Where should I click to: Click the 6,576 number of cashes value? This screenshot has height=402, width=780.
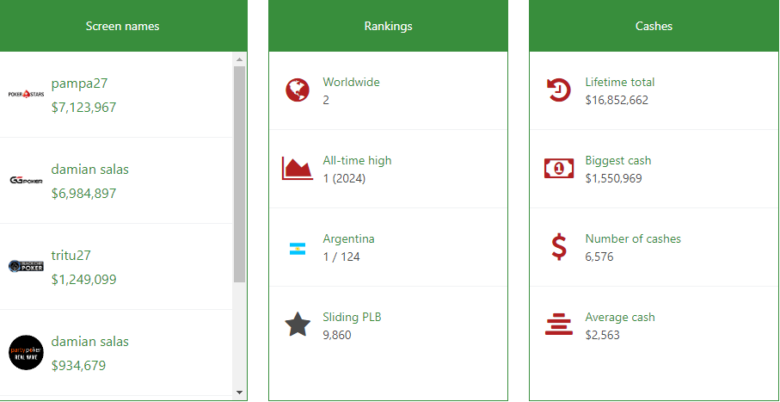(x=599, y=257)
